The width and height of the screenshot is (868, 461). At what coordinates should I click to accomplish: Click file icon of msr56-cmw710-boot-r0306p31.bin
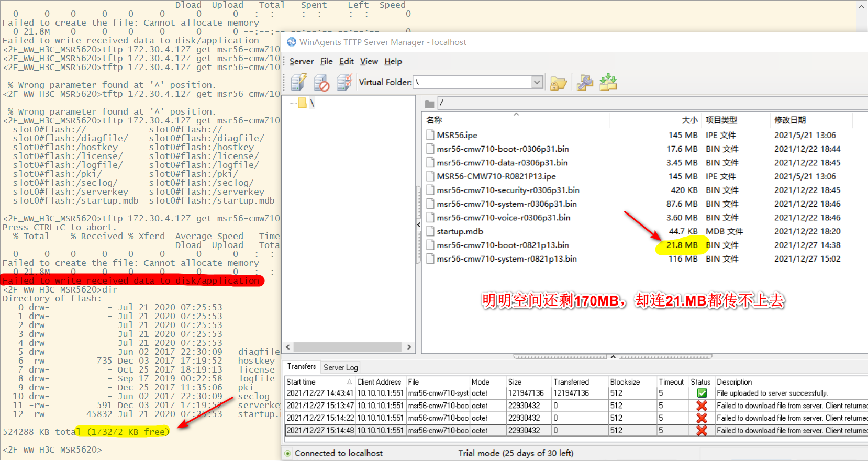[x=430, y=149]
